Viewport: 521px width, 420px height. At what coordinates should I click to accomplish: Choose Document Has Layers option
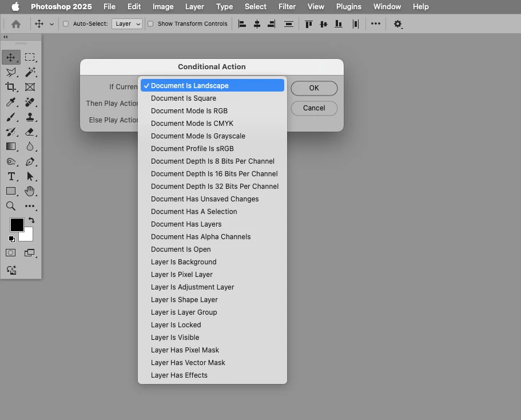212,224
